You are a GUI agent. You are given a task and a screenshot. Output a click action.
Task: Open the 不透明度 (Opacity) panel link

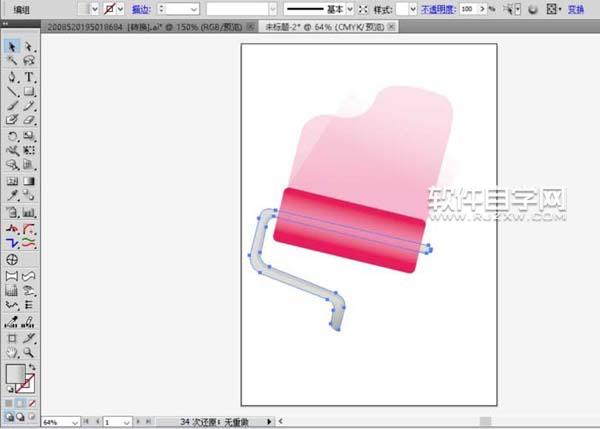click(x=438, y=9)
